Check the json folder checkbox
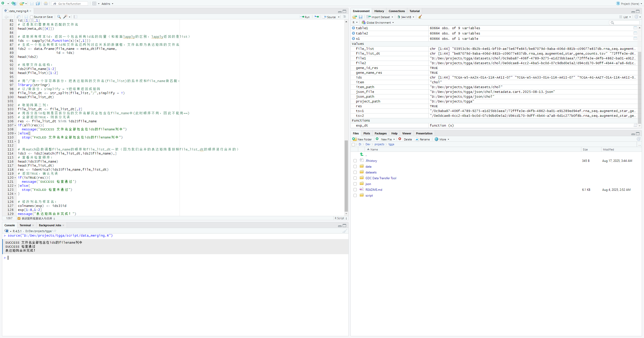This screenshot has height=338, width=644. pyautogui.click(x=355, y=184)
